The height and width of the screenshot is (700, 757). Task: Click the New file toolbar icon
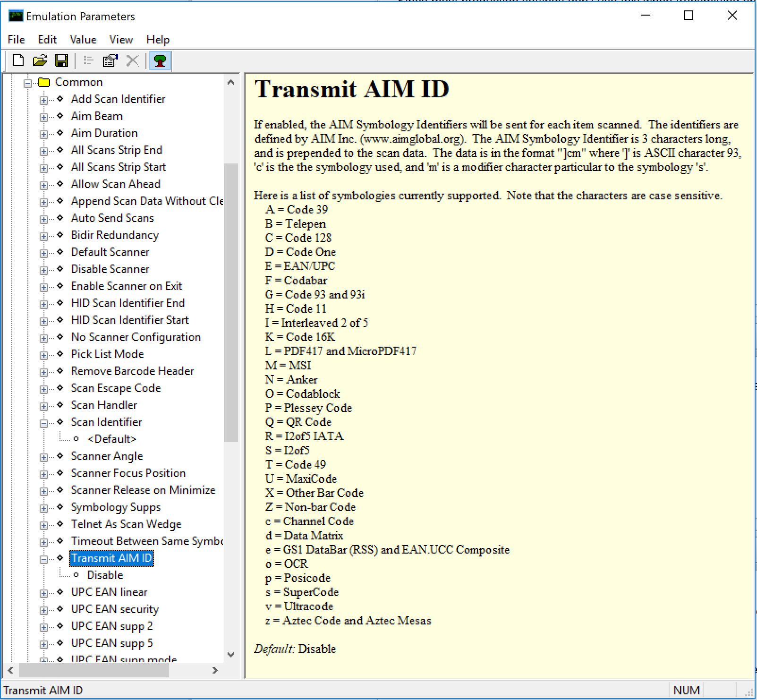pos(18,60)
